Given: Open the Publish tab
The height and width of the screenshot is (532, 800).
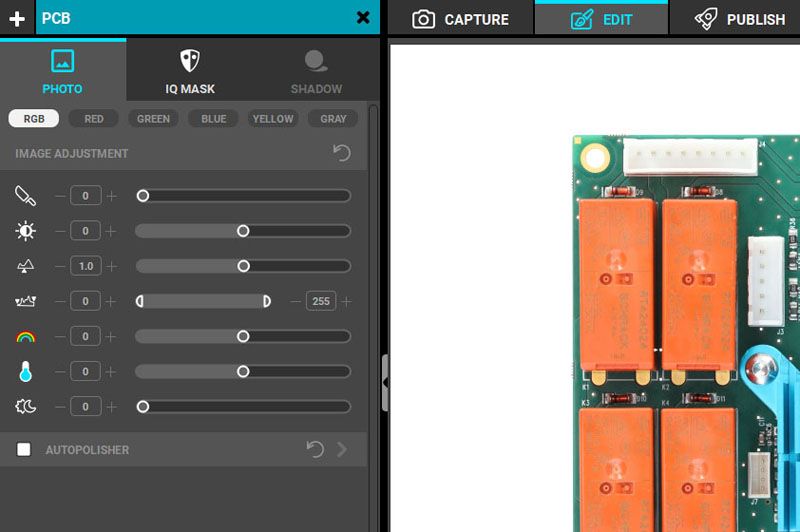Looking at the screenshot, I should (x=741, y=19).
